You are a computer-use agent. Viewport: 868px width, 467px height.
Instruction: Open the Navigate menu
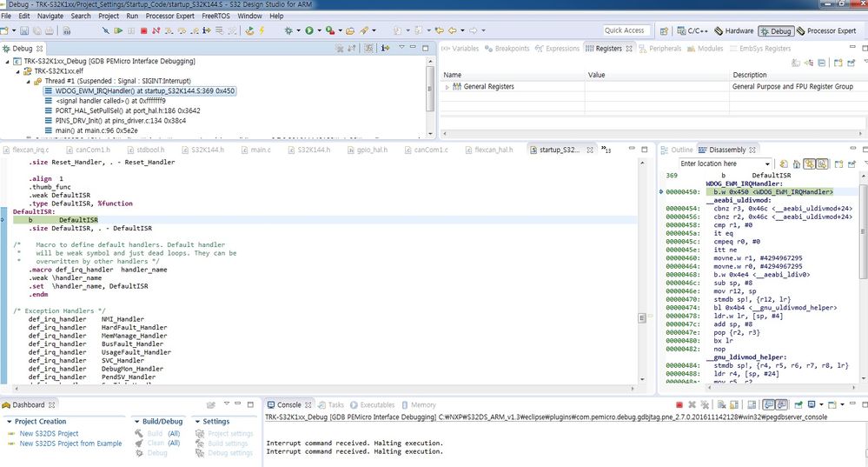coord(50,16)
